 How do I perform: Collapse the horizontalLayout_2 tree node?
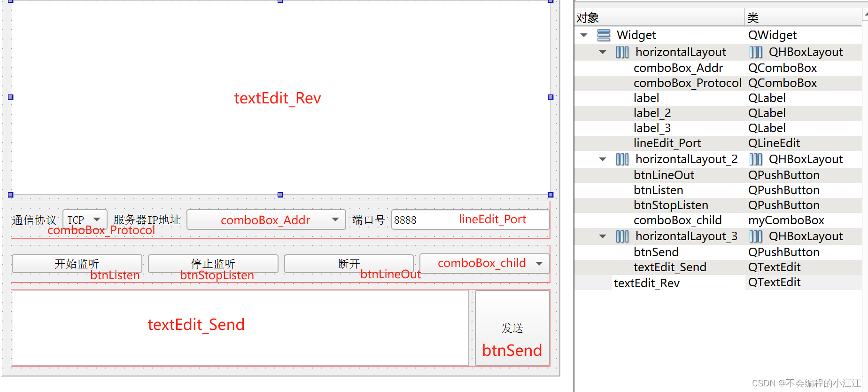click(x=603, y=159)
